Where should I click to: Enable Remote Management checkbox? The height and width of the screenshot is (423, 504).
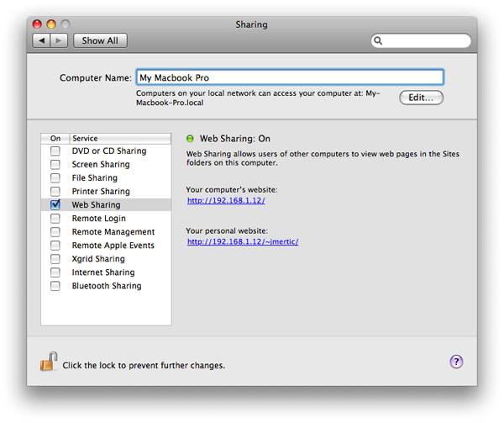[x=55, y=232]
